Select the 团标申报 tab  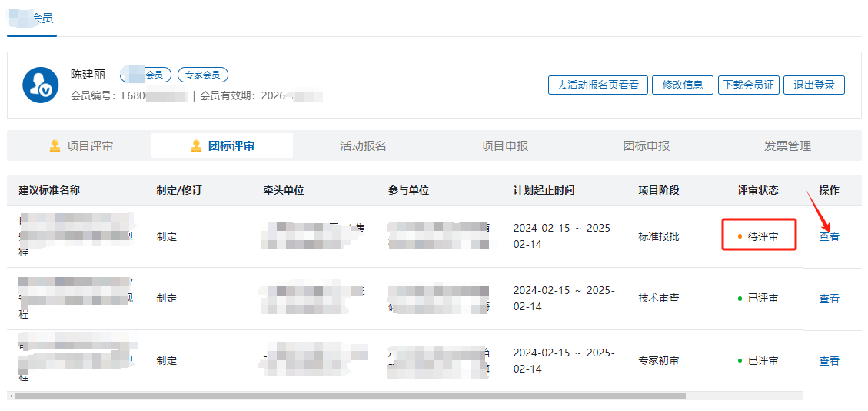tap(646, 145)
